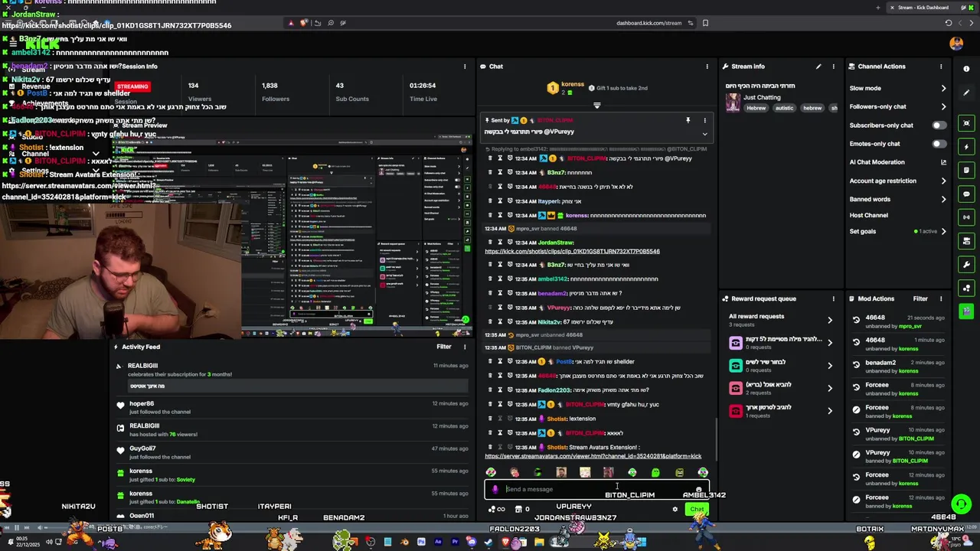Click the info icon in right sidebar
980x551 pixels.
(x=966, y=69)
